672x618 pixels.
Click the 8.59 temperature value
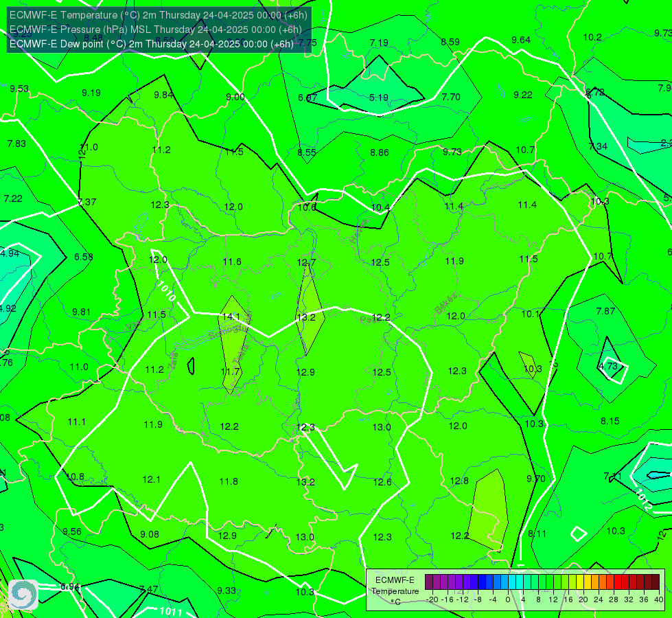(x=450, y=42)
